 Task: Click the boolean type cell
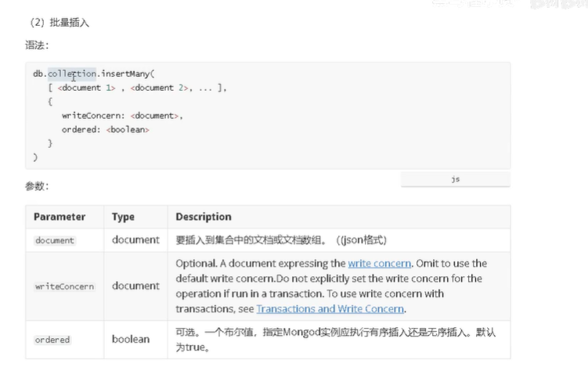point(131,339)
